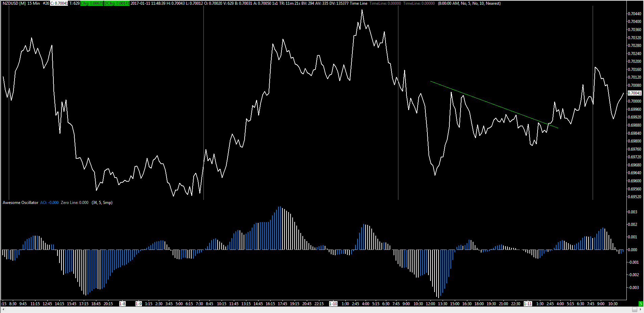
Task: Click 0.69520 on the price axis
Action: 635,197
